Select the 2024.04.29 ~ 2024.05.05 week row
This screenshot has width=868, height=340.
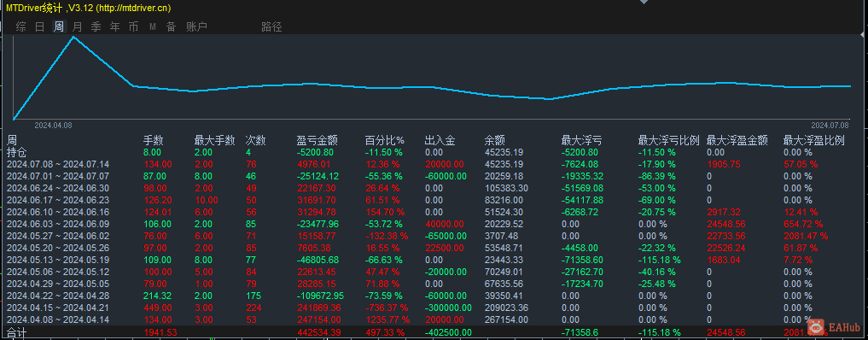coord(434,284)
